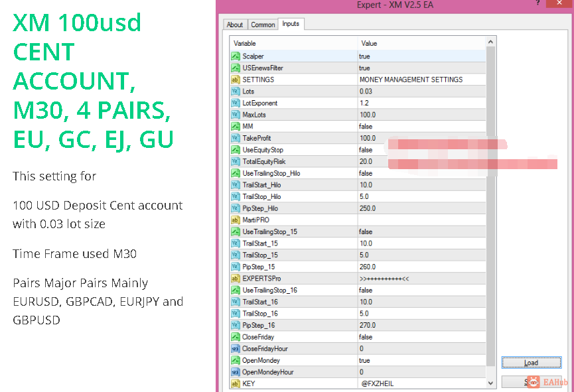Click the TrailStop_Hilo value 5.0
The image size is (574, 392).
(x=364, y=197)
